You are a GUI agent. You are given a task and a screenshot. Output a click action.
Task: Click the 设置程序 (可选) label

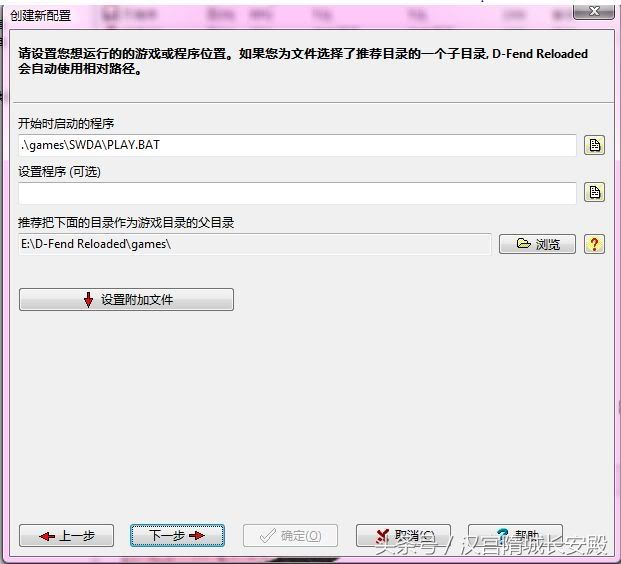59,171
